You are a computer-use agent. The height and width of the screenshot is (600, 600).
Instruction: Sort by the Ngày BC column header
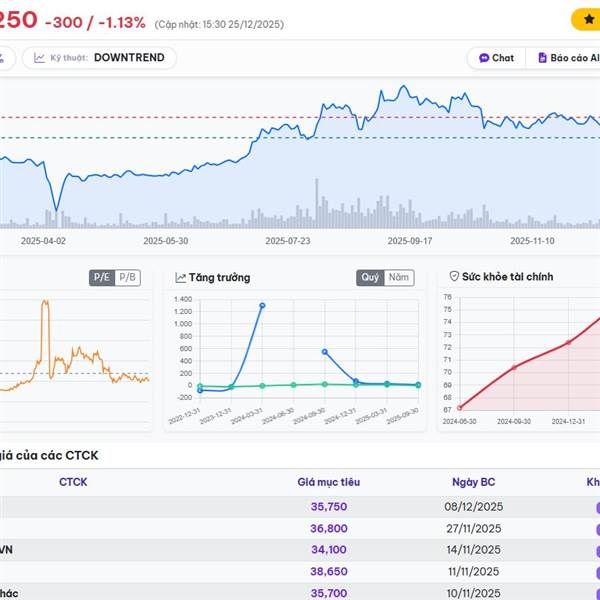click(x=471, y=482)
